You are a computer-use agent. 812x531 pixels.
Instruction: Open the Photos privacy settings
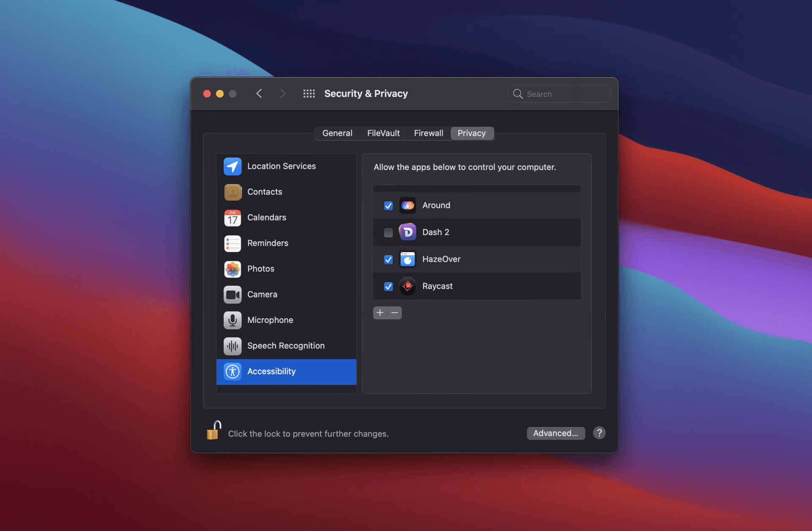(233, 269)
